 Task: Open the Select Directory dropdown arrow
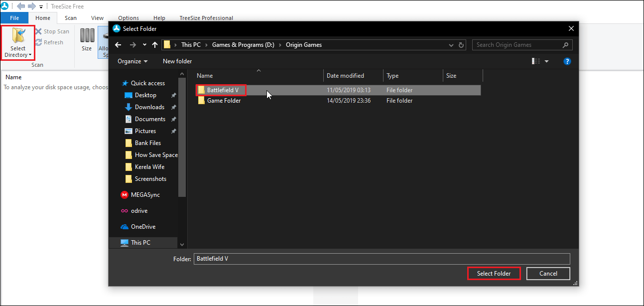(x=30, y=55)
